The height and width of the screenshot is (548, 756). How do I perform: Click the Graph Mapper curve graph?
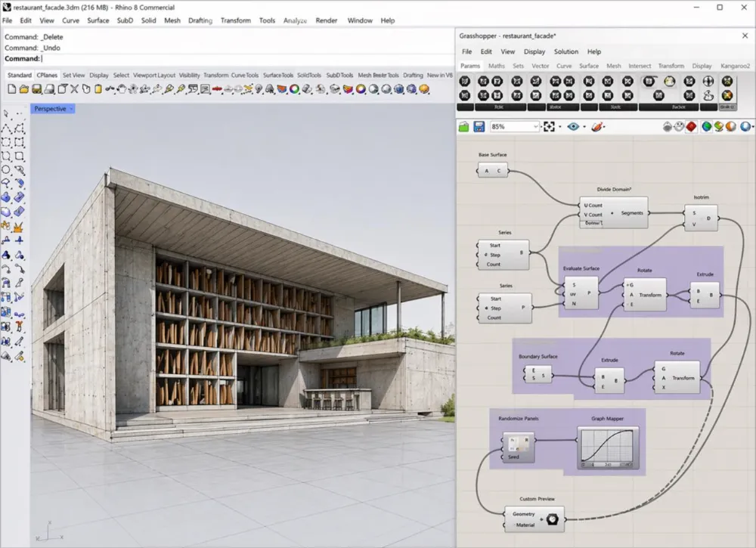pos(608,447)
